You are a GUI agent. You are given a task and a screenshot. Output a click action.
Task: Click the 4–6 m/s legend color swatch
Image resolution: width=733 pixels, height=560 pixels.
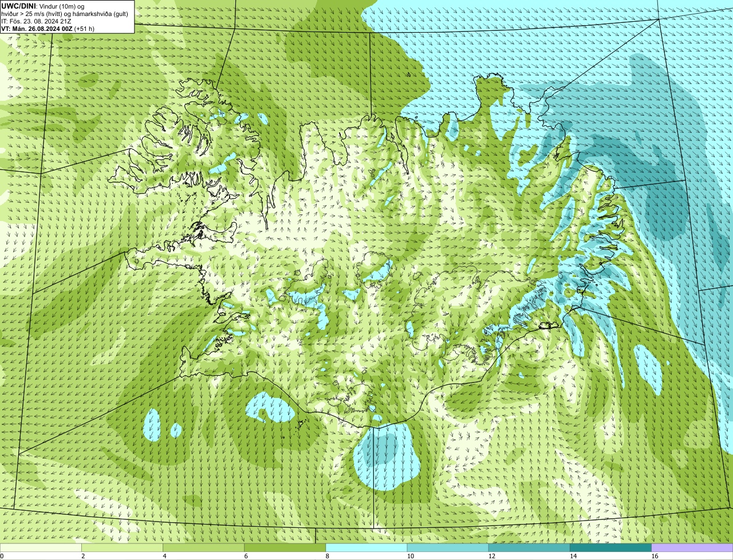[204, 547]
